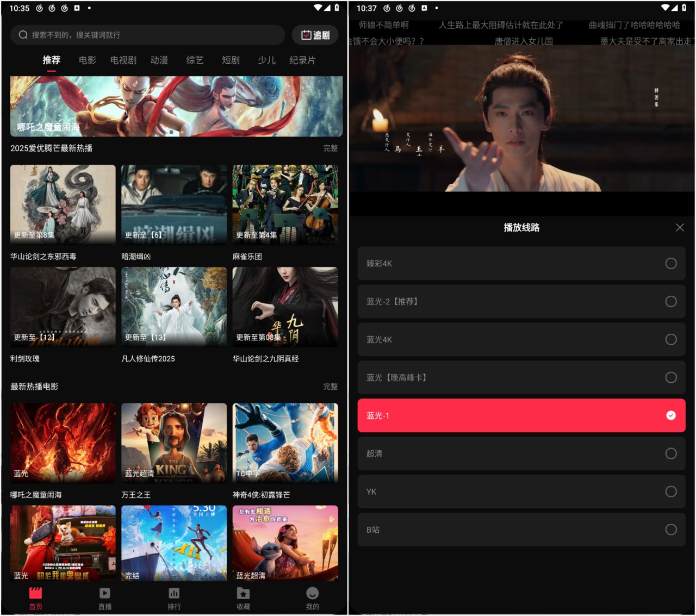The height and width of the screenshot is (616, 696).
Task: Click the search keyword input field
Action: coord(148,35)
